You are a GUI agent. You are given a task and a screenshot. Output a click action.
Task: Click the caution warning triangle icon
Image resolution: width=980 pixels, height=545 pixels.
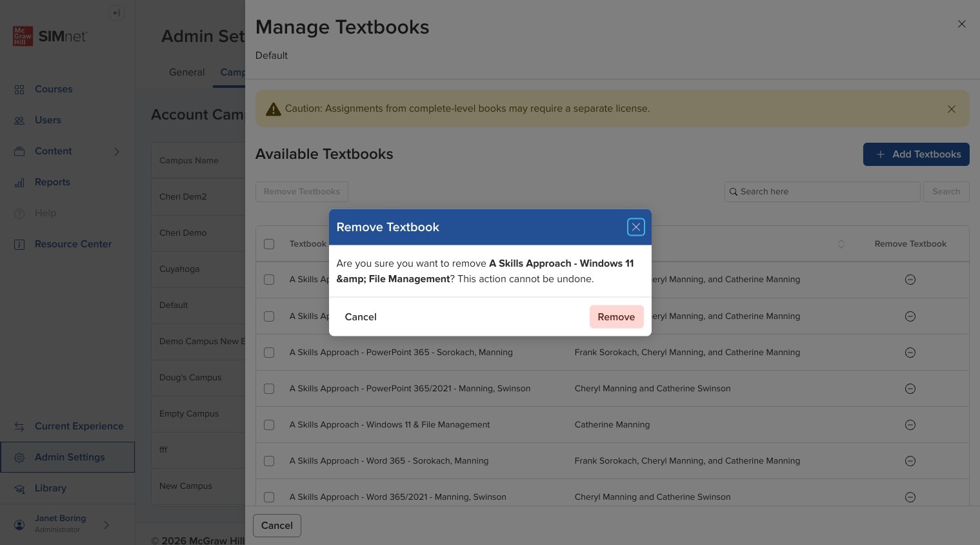(x=274, y=109)
